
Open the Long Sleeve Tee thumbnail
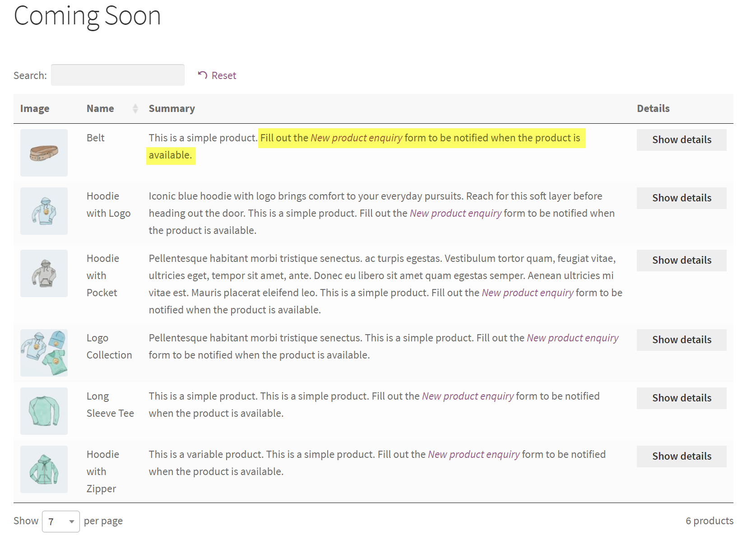point(44,411)
